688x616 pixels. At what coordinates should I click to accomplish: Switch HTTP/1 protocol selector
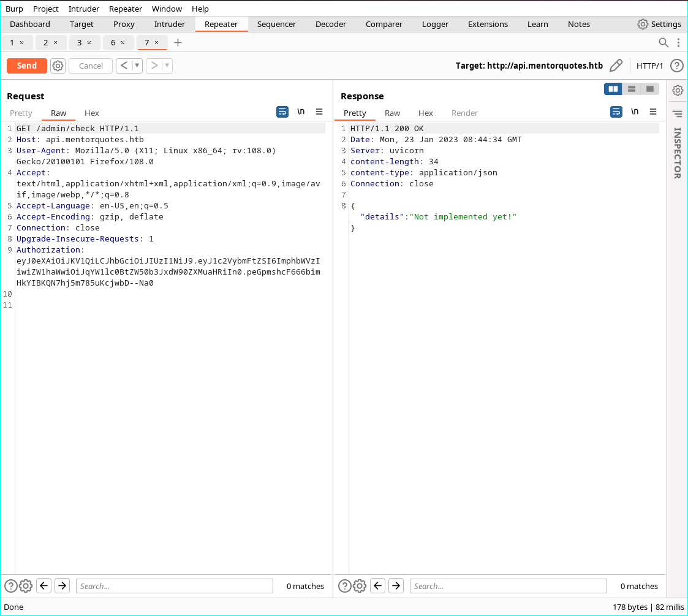pyautogui.click(x=649, y=66)
